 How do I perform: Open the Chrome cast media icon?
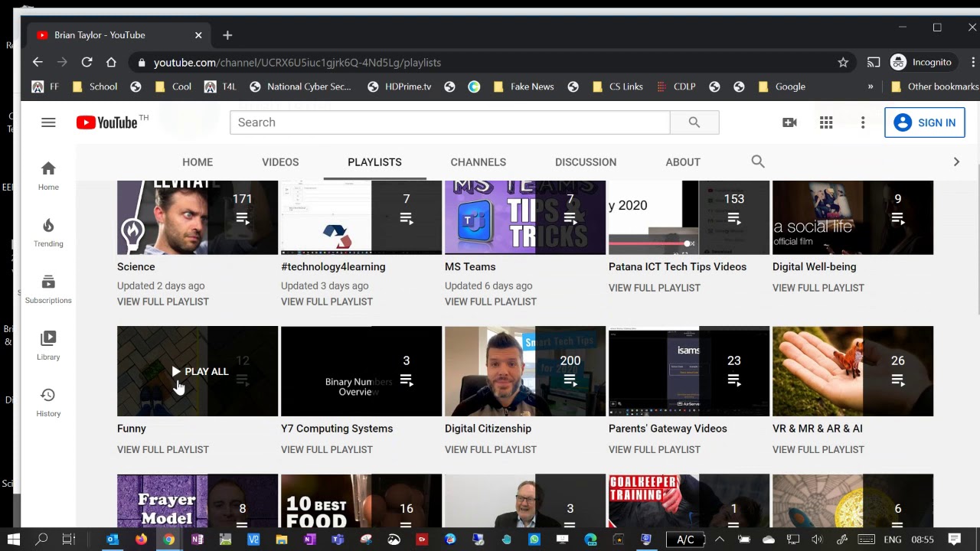tap(874, 62)
